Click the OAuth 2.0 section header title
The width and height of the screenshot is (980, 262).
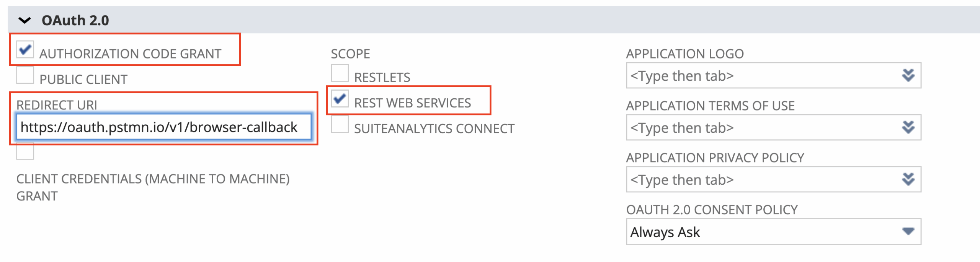point(75,21)
